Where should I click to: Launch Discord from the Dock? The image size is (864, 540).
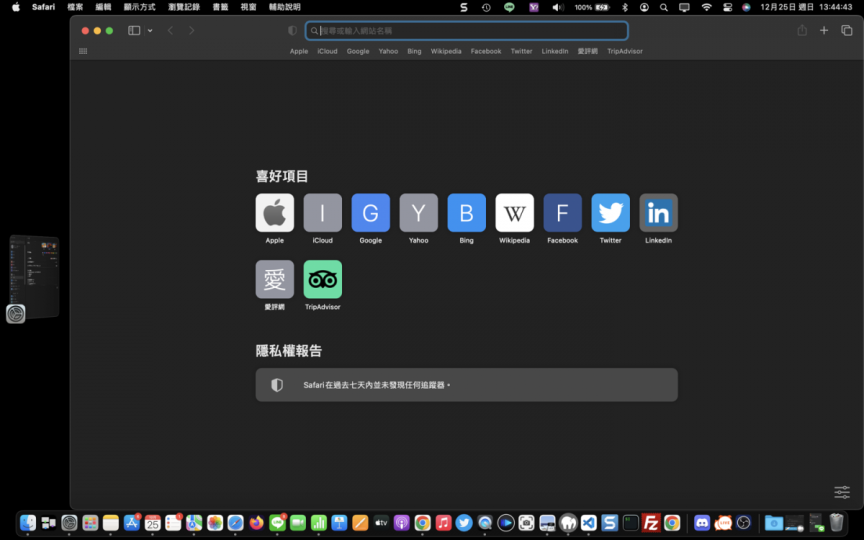[x=701, y=522]
